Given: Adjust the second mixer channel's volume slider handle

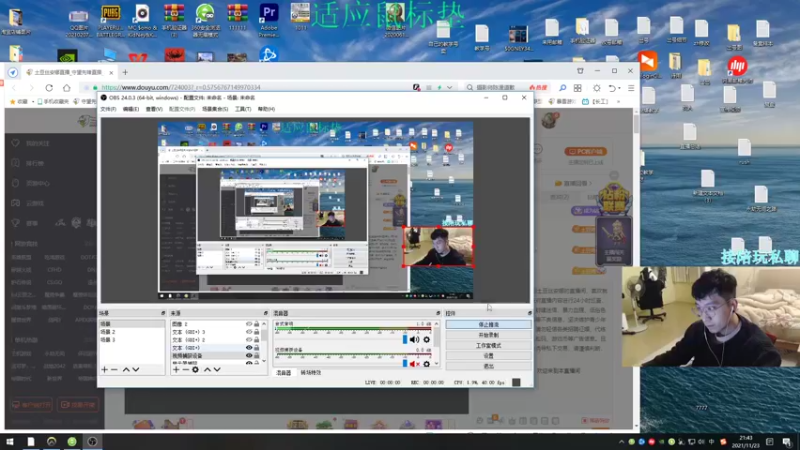Looking at the screenshot, I should 405,364.
